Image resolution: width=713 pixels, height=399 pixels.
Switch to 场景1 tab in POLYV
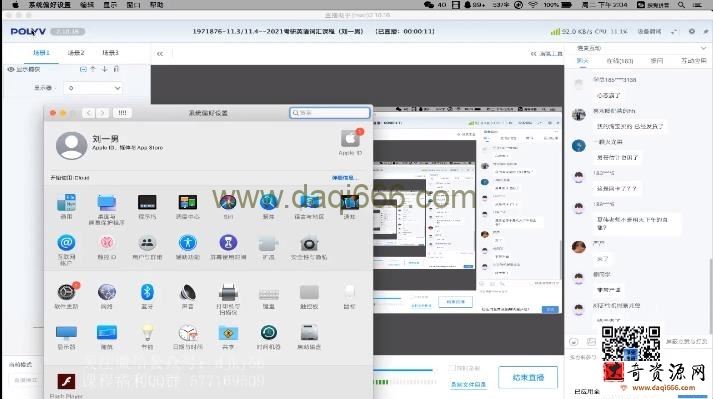(41, 53)
